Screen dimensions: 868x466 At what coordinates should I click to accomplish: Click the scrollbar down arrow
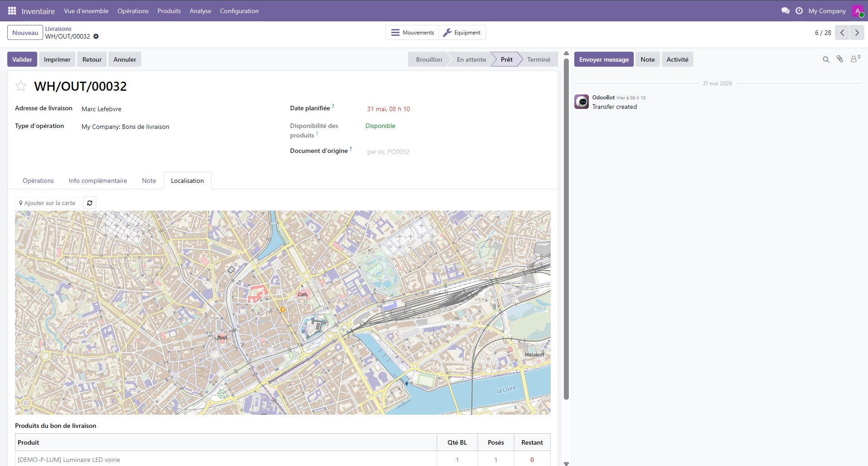tap(566, 463)
